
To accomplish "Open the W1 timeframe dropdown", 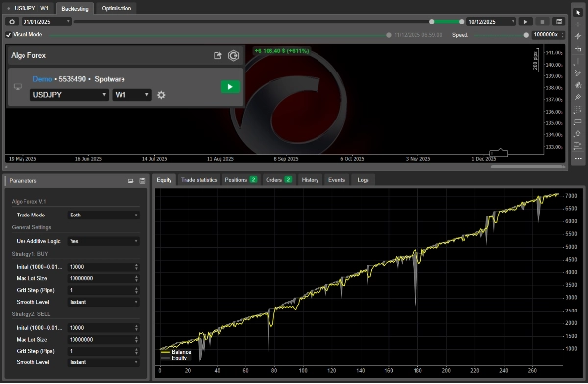I will pyautogui.click(x=131, y=95).
